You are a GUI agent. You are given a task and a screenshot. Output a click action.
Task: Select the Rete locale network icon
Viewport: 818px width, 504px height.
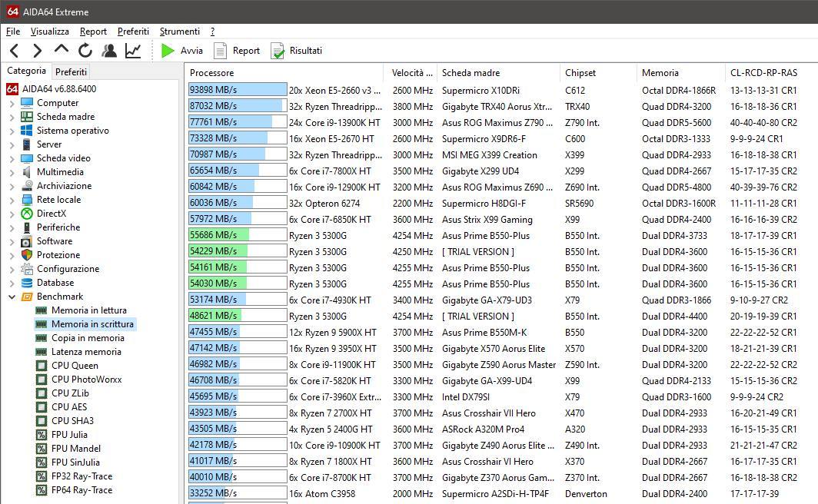[x=27, y=200]
